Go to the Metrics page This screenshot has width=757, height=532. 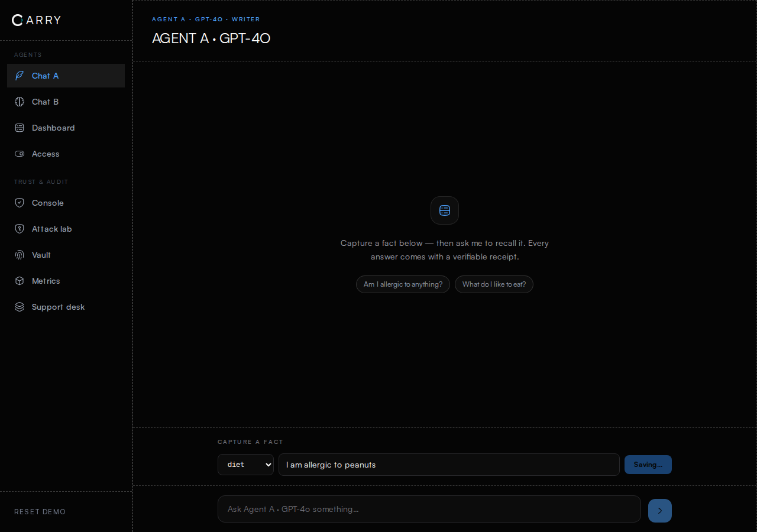pyautogui.click(x=66, y=281)
